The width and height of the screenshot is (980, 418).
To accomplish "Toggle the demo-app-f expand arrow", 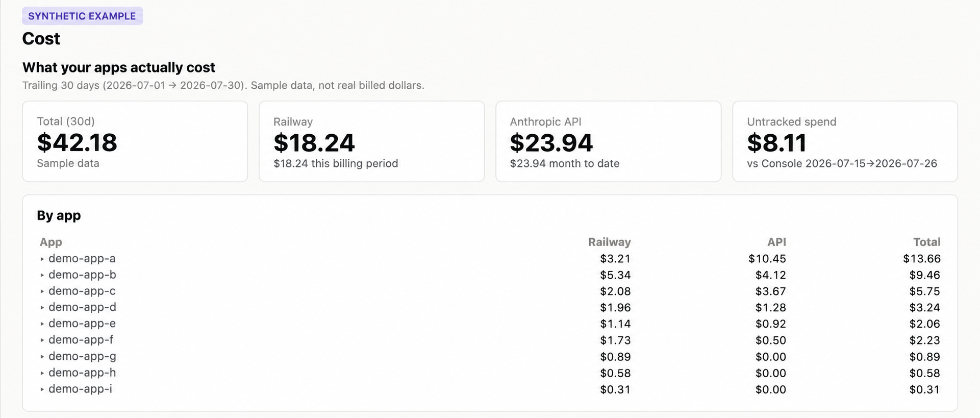I will (x=42, y=340).
